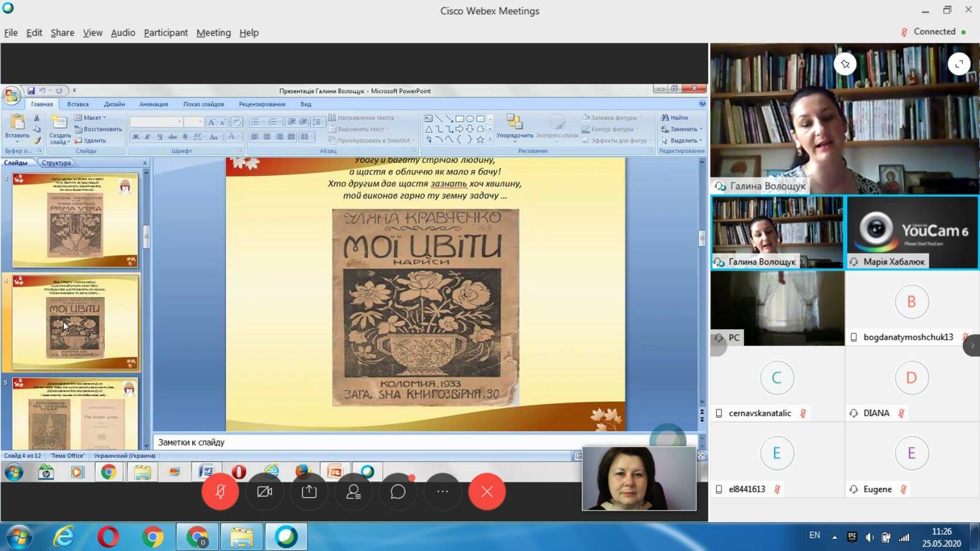The height and width of the screenshot is (551, 980).
Task: Create a new slide with Создать слайд
Action: (60, 130)
